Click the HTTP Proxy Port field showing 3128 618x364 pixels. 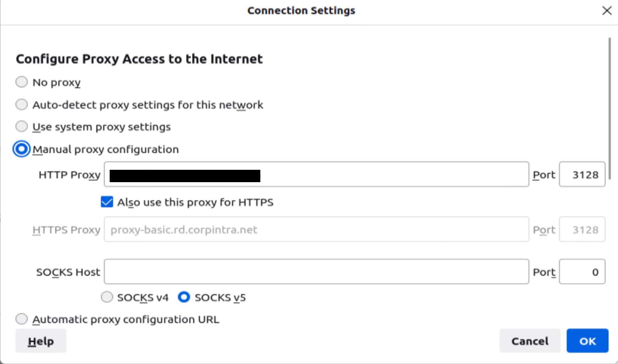coord(582,174)
